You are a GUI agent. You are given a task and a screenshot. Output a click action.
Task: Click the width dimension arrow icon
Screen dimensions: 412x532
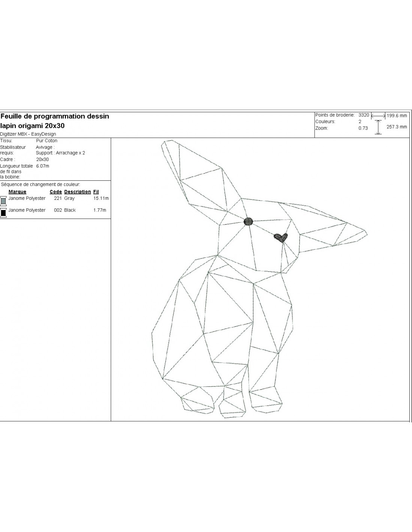[x=378, y=116]
